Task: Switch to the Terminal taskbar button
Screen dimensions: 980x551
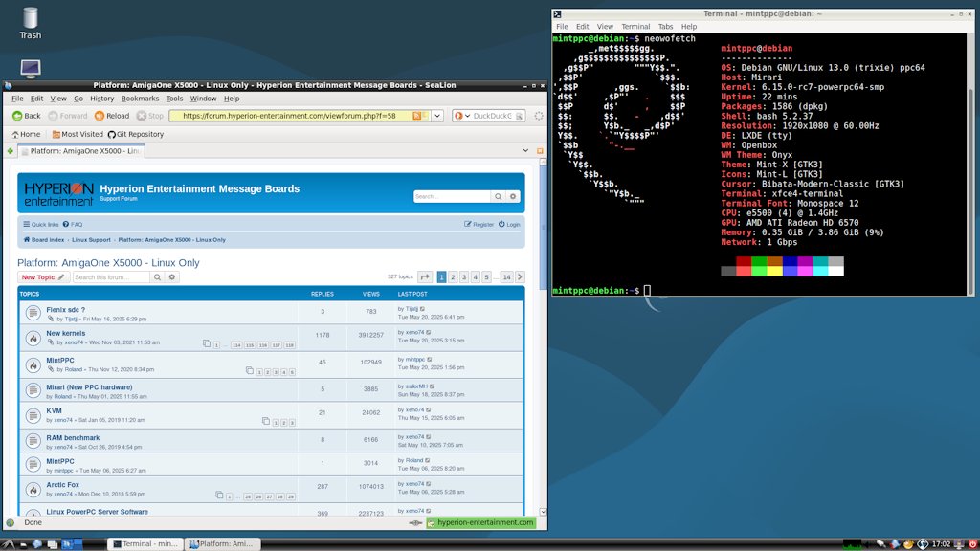Action: [x=145, y=544]
